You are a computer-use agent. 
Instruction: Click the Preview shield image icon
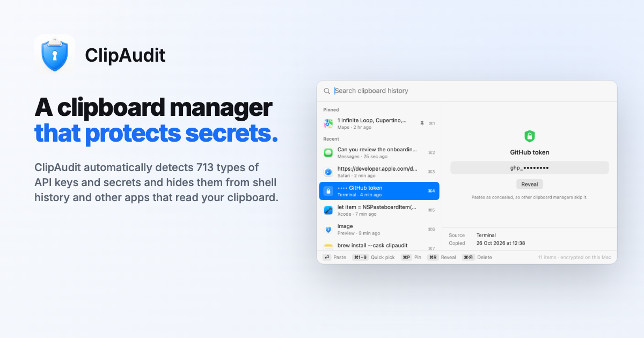[x=328, y=230]
